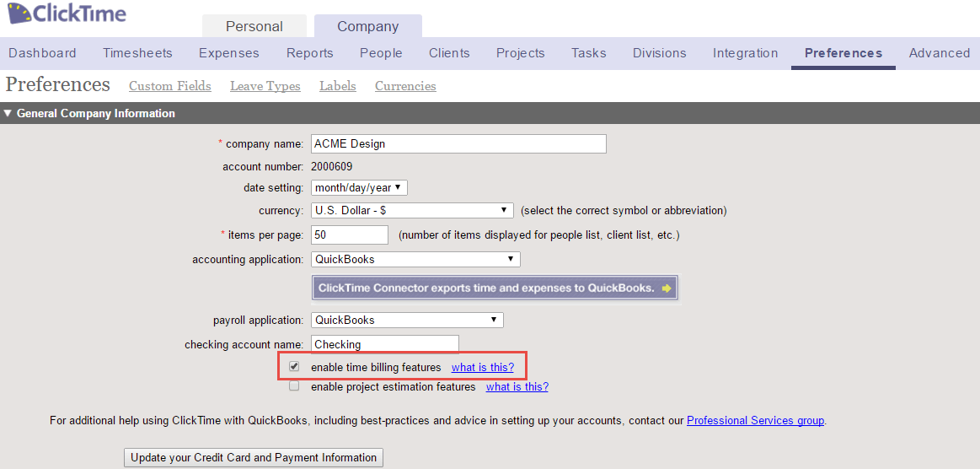Click the company name input field

pyautogui.click(x=458, y=143)
